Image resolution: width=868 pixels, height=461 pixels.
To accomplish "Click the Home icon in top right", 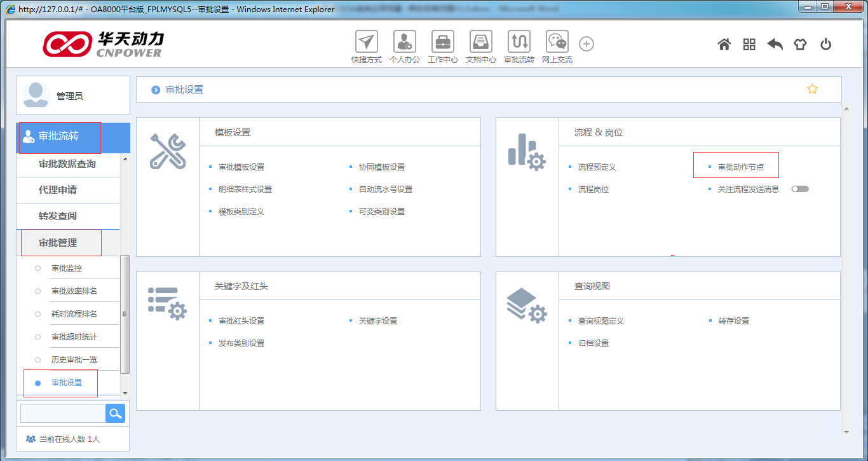I will coord(724,45).
